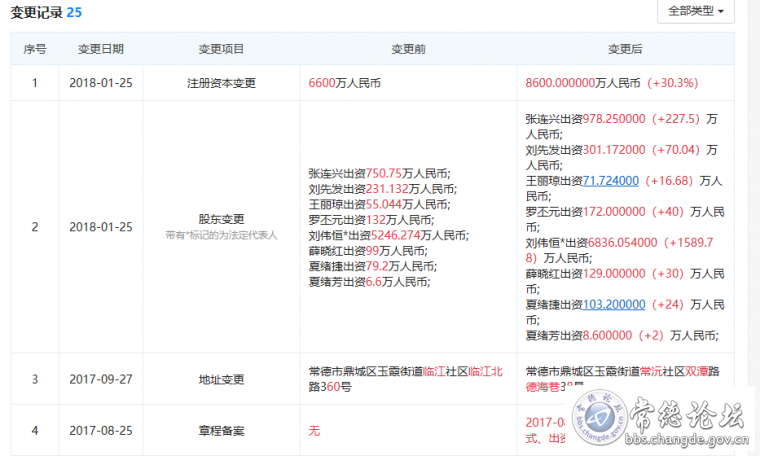Click the 带有*标记的为法定代表人 note text
Viewport: 760px width, 456px height.
click(221, 235)
